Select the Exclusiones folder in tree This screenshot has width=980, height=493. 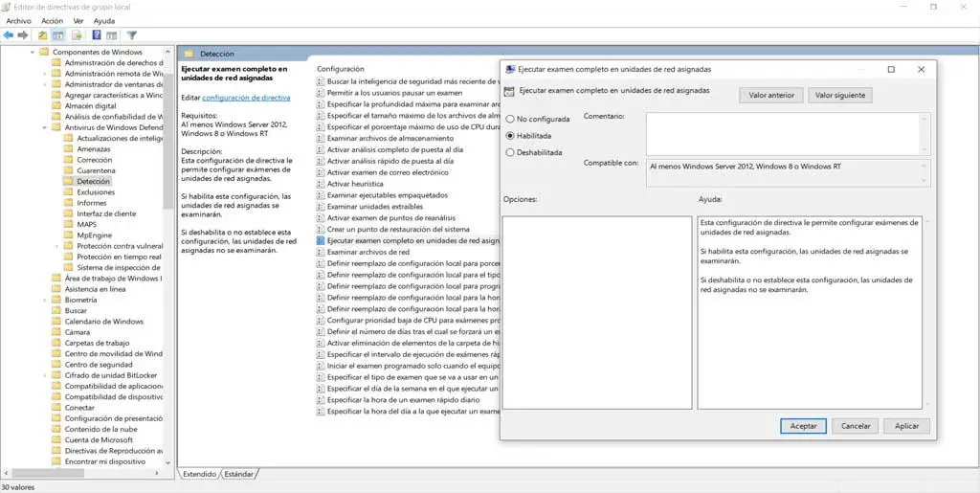(x=96, y=191)
